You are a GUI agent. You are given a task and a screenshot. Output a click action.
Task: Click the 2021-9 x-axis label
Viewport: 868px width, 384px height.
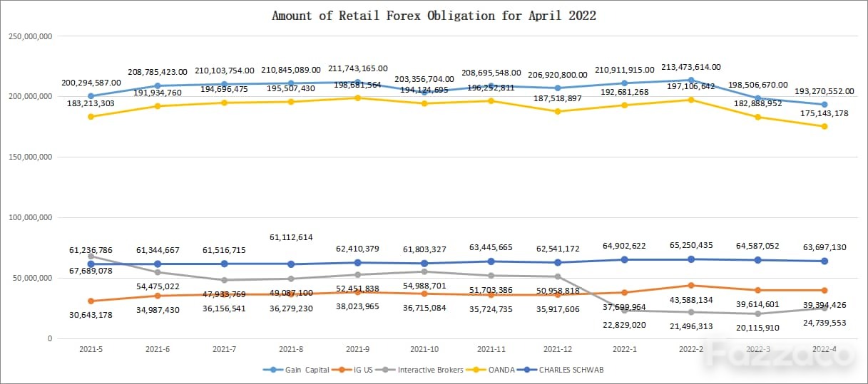(357, 350)
